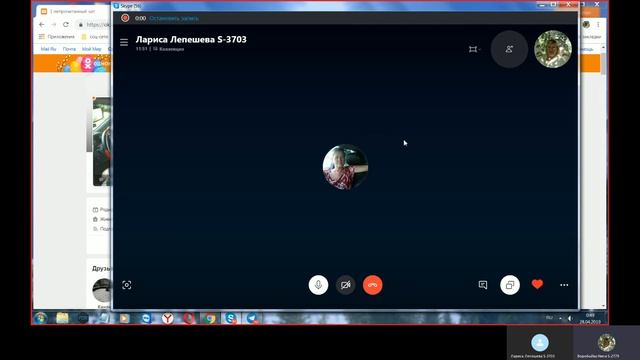The height and width of the screenshot is (360, 640).
Task: Open the system tray volume icon
Action: (x=570, y=318)
